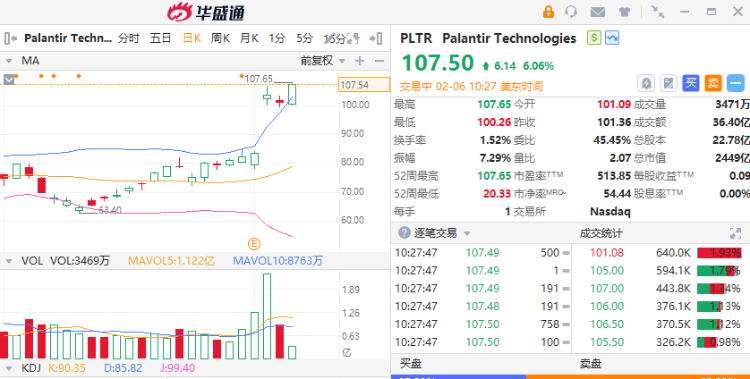Click the green dollar sign badge next to the stock name
This screenshot has height=379, width=750.
pyautogui.click(x=594, y=38)
